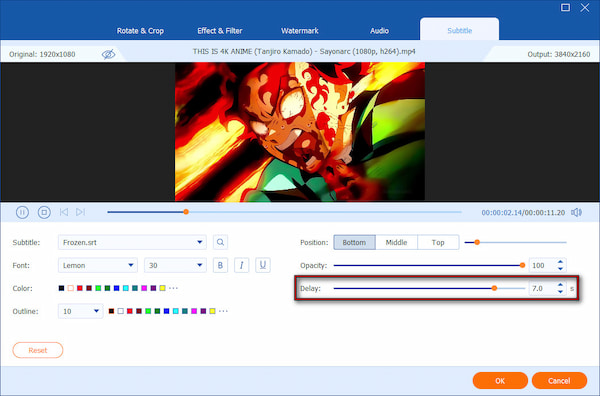Set subtitle position to Top
Image resolution: width=600 pixels, height=396 pixels.
click(x=438, y=242)
